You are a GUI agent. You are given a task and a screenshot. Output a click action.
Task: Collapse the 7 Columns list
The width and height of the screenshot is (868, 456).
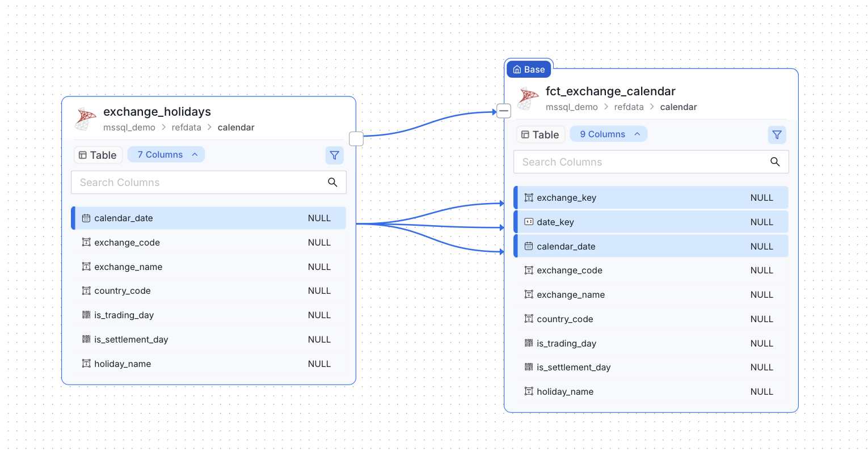[166, 154]
